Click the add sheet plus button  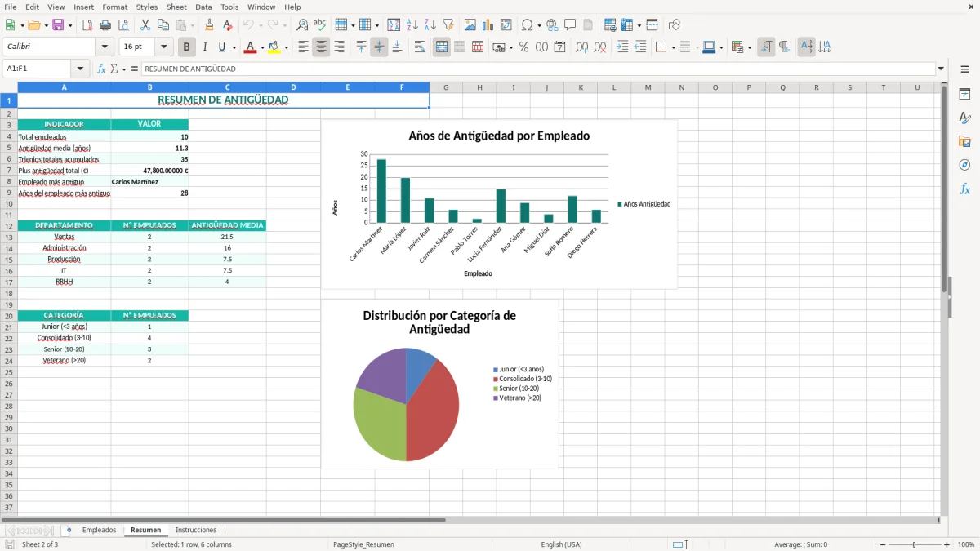click(69, 530)
